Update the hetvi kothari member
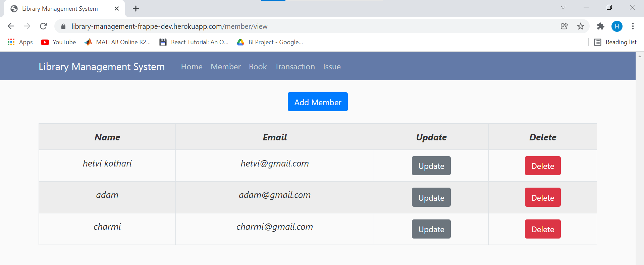This screenshot has height=265, width=644. (x=431, y=166)
